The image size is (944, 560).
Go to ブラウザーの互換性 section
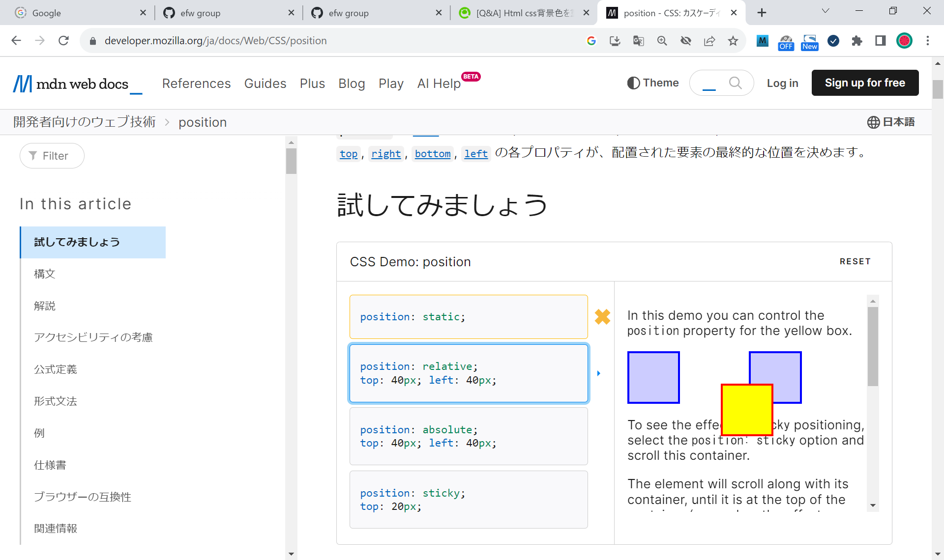point(83,497)
